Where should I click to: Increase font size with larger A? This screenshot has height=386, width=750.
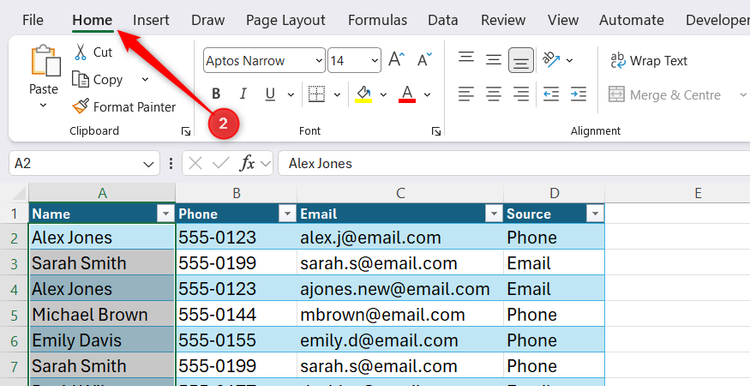[x=397, y=60]
